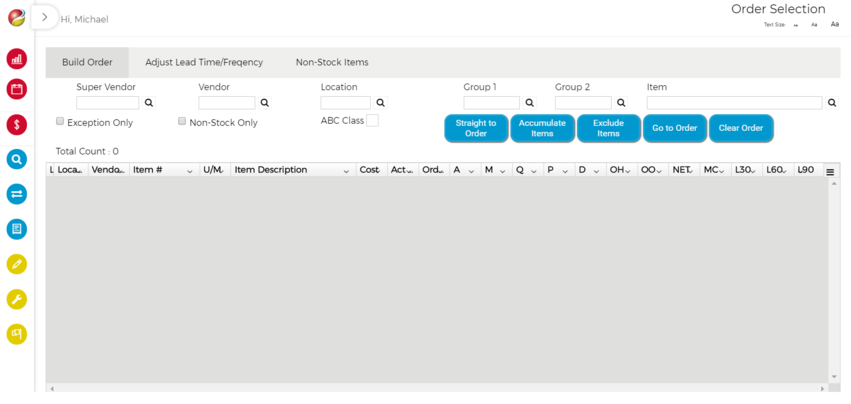Viewport: 851px width, 404px height.
Task: Open the yellow pencil sidebar icon
Action: pyautogui.click(x=17, y=264)
